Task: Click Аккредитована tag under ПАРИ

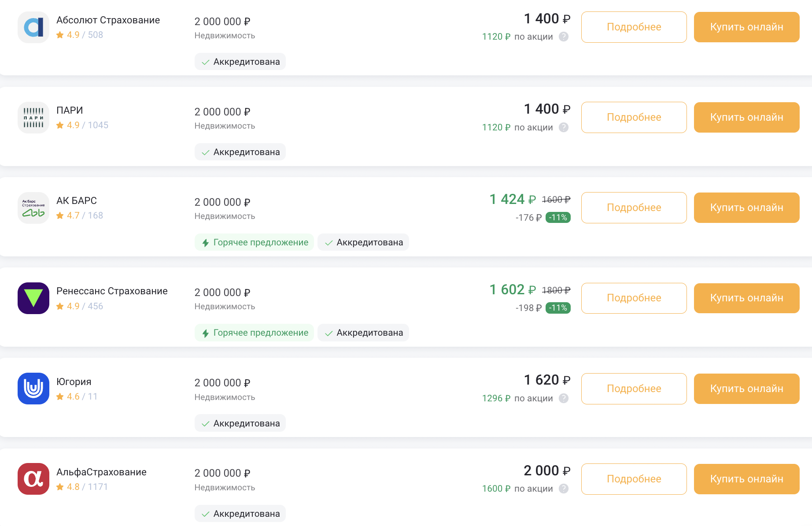Action: (240, 152)
